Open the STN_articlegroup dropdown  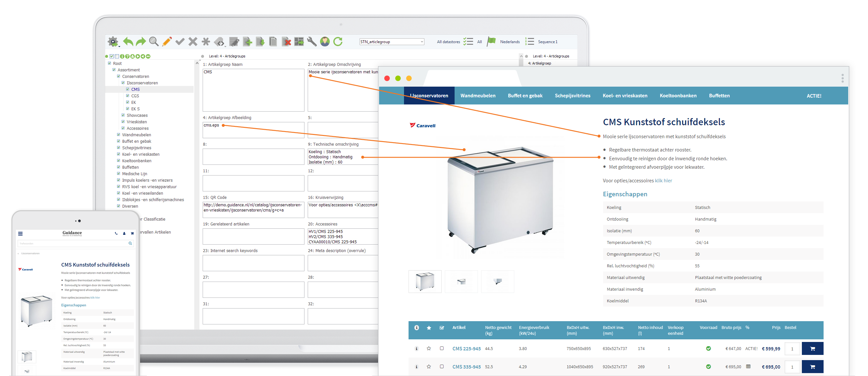point(392,42)
